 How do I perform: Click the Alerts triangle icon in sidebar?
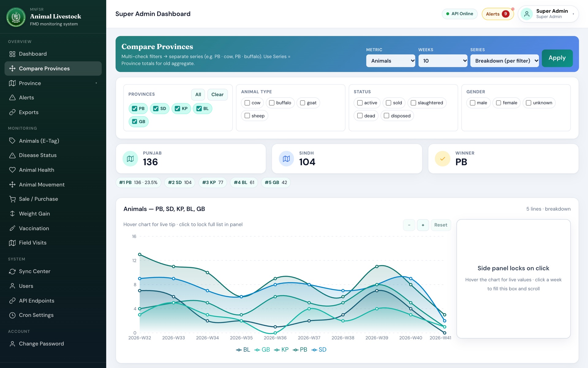12,98
